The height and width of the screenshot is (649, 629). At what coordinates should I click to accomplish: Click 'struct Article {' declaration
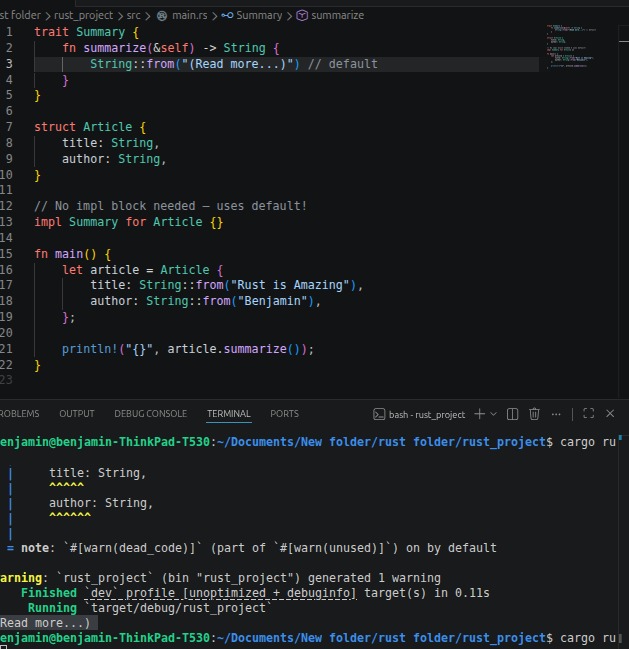pyautogui.click(x=90, y=127)
